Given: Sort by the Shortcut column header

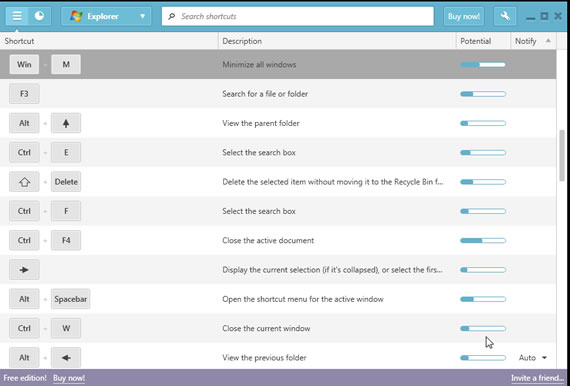Looking at the screenshot, I should (x=109, y=41).
